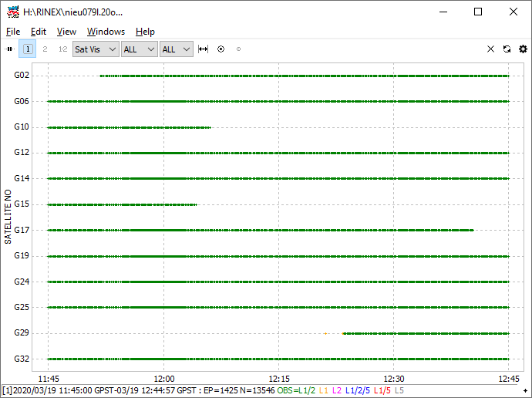Click the center on current position icon
532x398 pixels.
click(221, 49)
